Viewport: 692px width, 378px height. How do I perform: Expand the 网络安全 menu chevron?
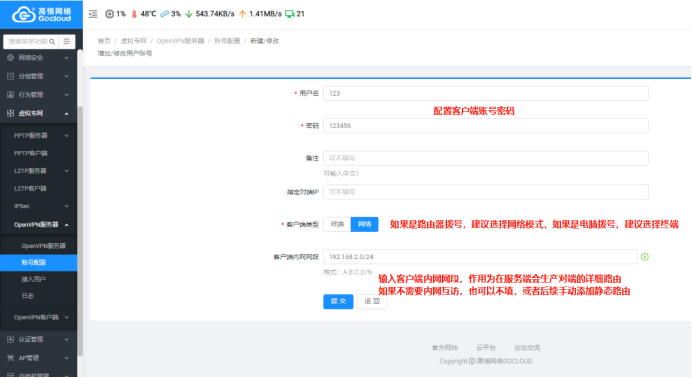(67, 58)
